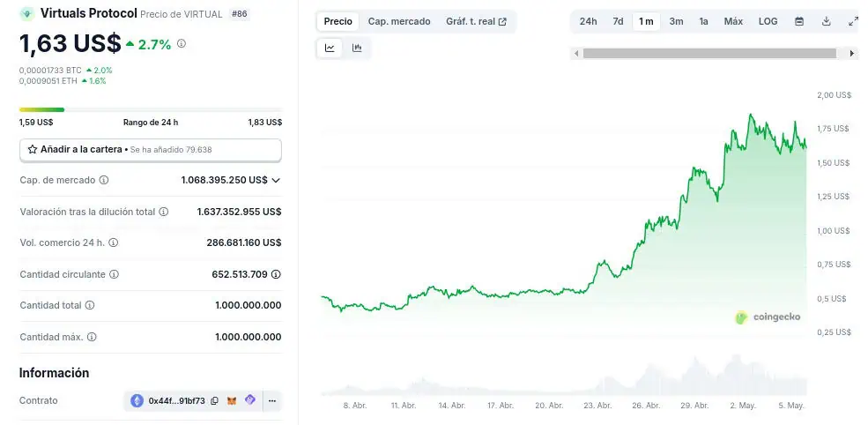Choose the Máx time range
This screenshot has width=868, height=425.
pos(733,21)
